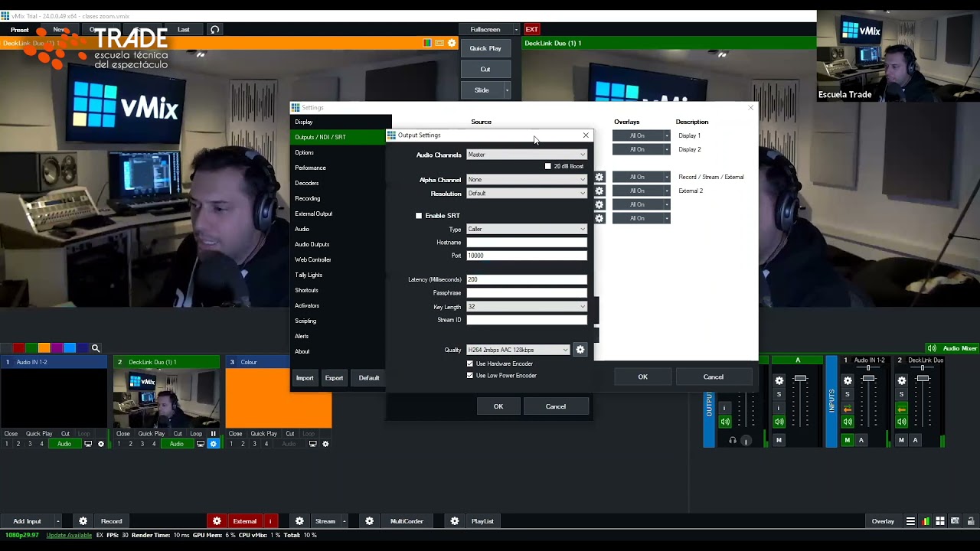Image resolution: width=980 pixels, height=551 pixels.
Task: Open gear next to Quality dropdown
Action: 580,350
